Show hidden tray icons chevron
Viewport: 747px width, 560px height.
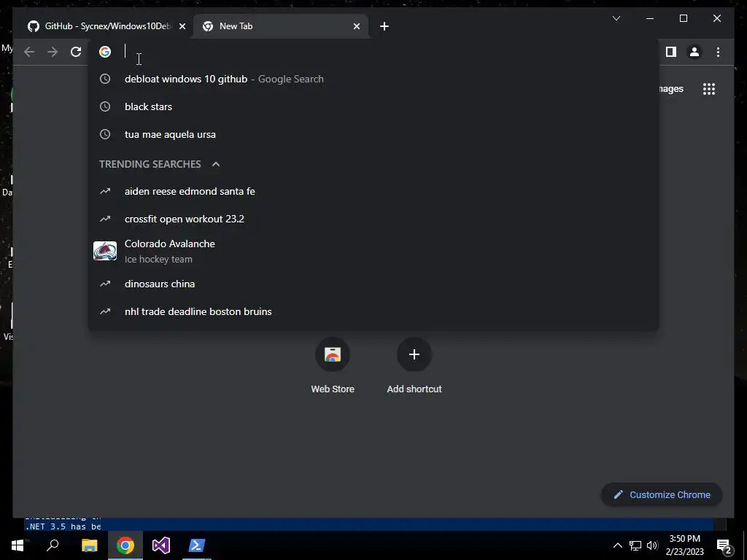(x=617, y=545)
